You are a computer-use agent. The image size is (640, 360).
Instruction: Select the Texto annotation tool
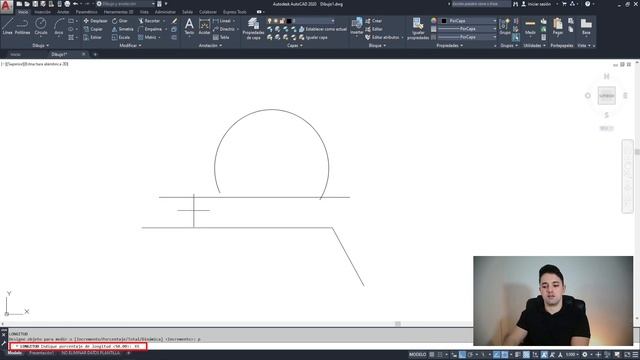[189, 27]
